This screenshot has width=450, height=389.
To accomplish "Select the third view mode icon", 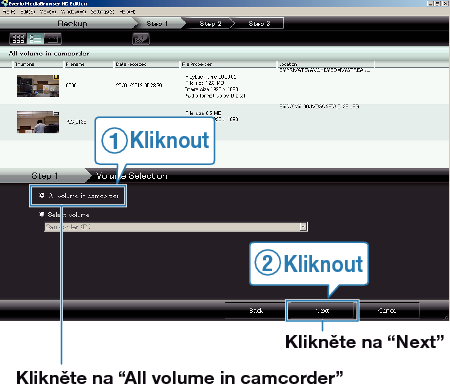I will tap(53, 39).
